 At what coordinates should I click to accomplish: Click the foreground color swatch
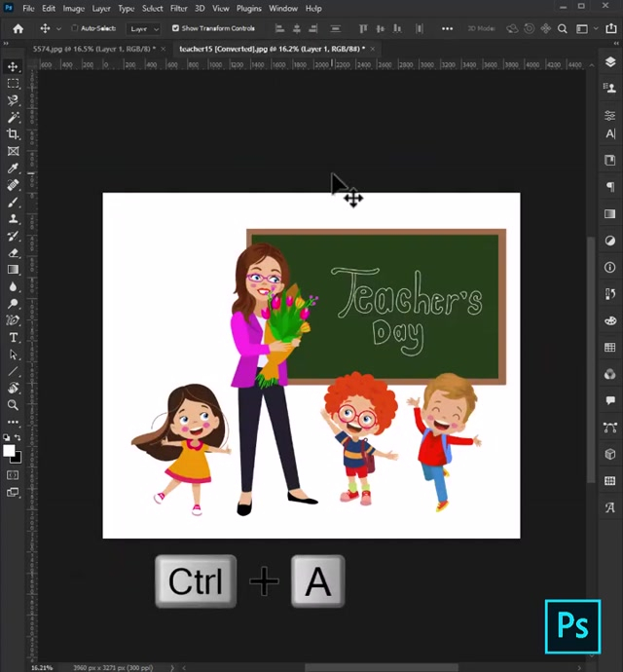(x=9, y=450)
